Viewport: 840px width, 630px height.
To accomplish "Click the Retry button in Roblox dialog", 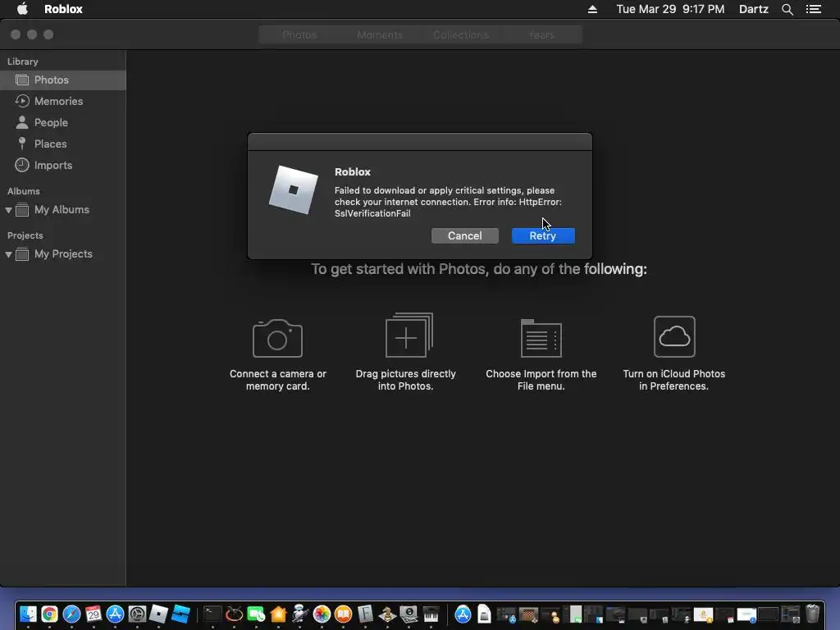I will pos(543,235).
